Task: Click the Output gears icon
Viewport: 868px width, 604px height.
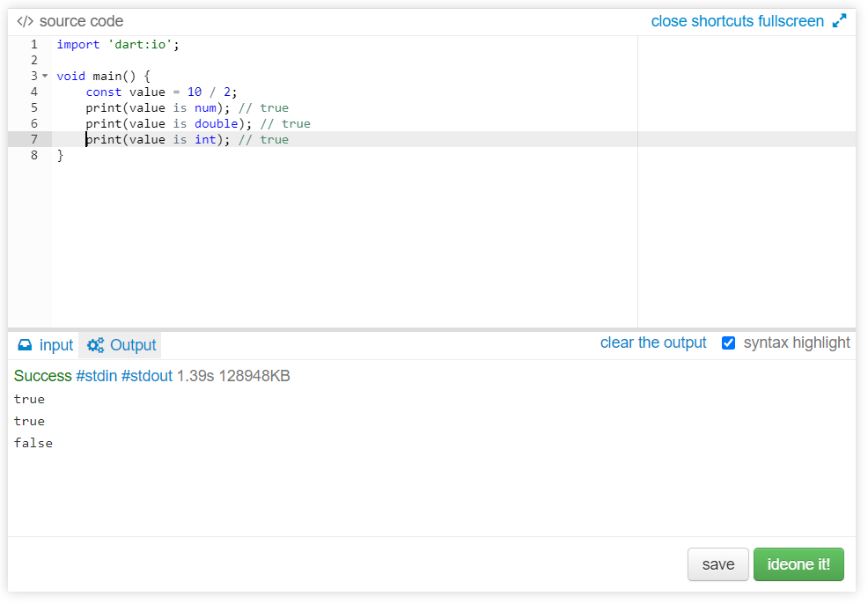Action: [x=95, y=345]
